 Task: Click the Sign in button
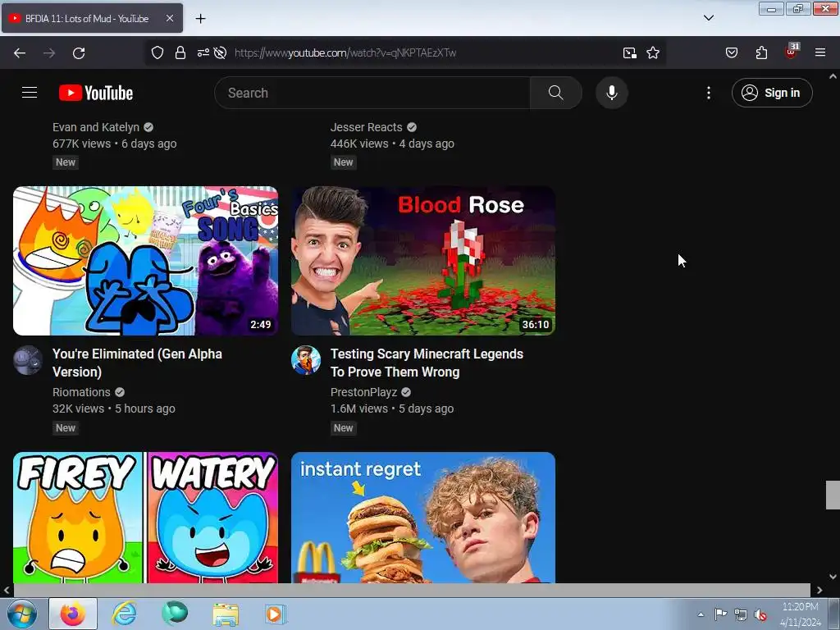coord(771,93)
